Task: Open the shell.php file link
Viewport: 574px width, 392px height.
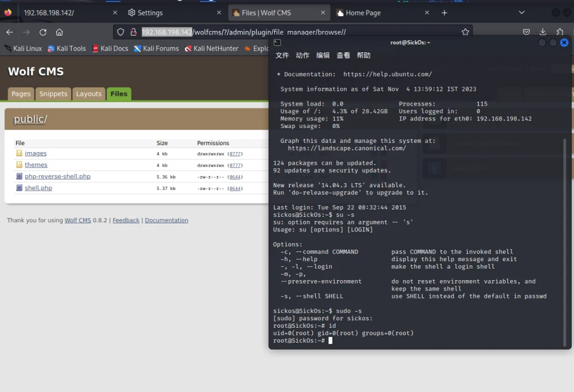Action: click(38, 188)
